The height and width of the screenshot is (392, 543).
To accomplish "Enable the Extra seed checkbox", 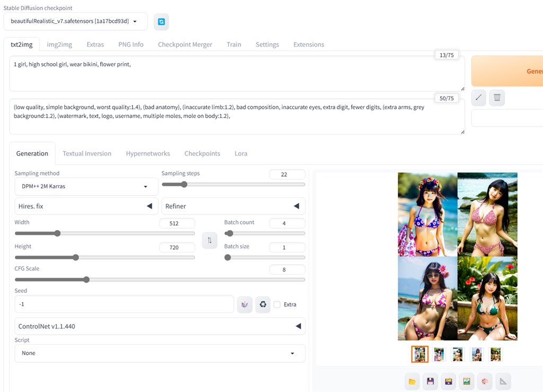I will pos(277,304).
